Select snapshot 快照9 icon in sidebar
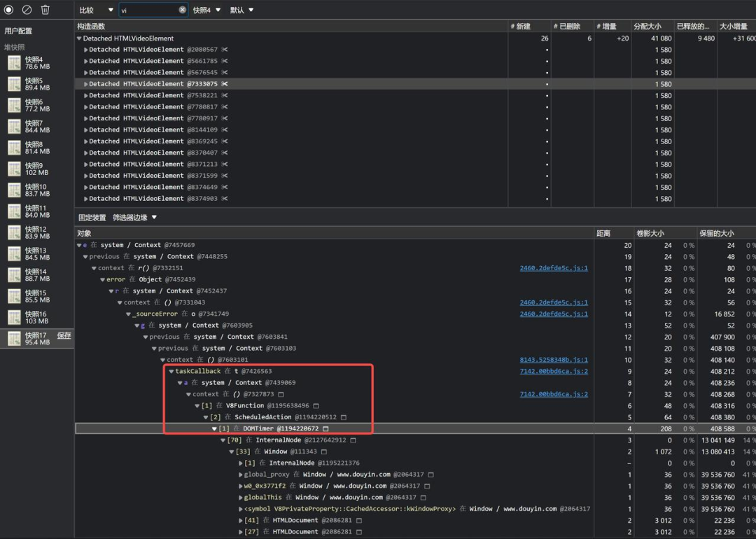 tap(15, 169)
